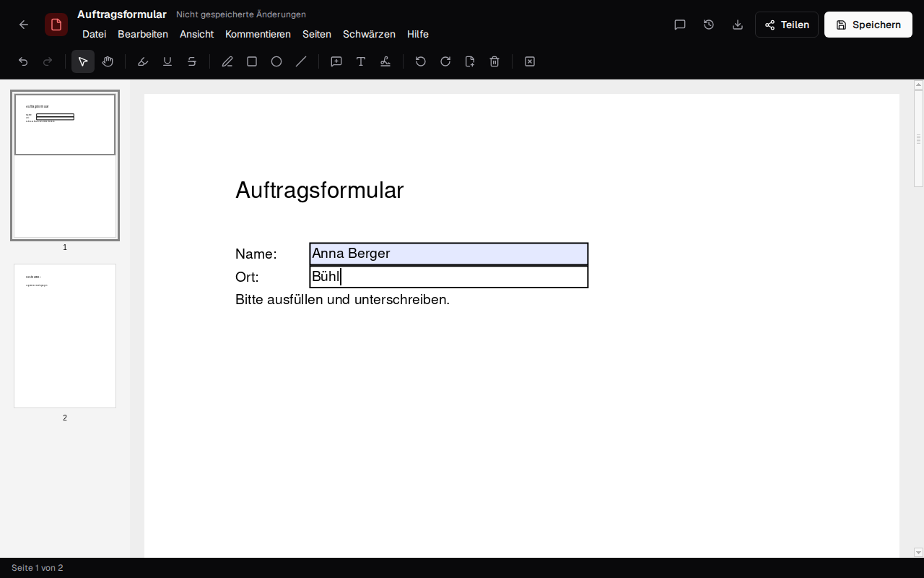The width and height of the screenshot is (924, 578).
Task: Open the Bearbeiten menu
Action: [x=143, y=34]
